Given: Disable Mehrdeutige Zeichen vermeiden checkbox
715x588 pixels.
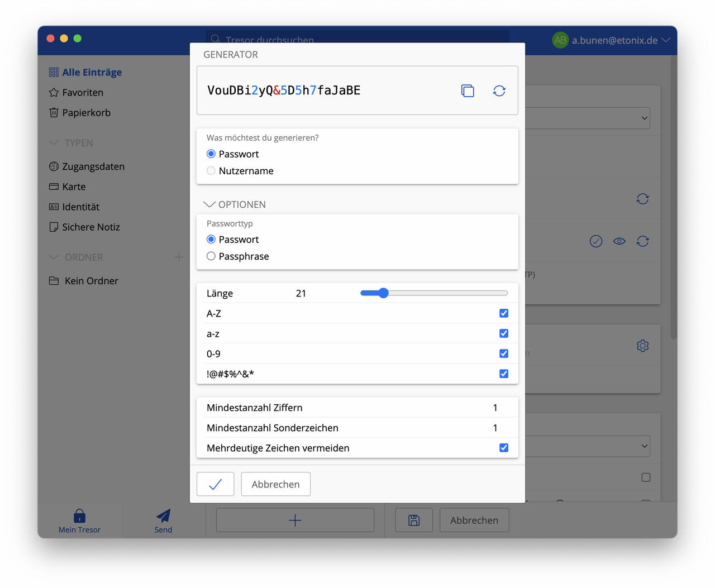Looking at the screenshot, I should pyautogui.click(x=504, y=448).
